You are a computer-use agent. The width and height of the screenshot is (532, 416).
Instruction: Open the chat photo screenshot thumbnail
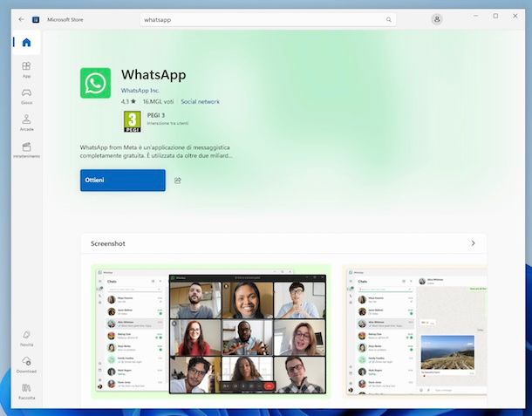[x=414, y=332]
